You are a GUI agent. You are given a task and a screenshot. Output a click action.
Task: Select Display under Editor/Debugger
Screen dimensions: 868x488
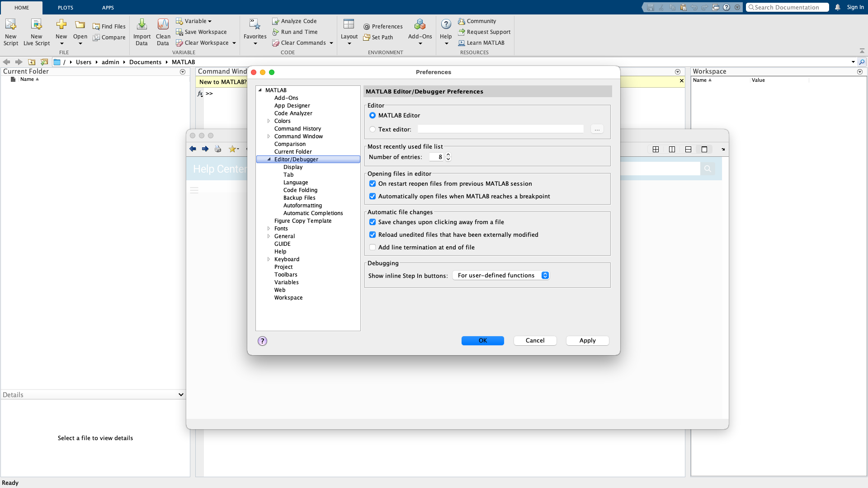293,167
